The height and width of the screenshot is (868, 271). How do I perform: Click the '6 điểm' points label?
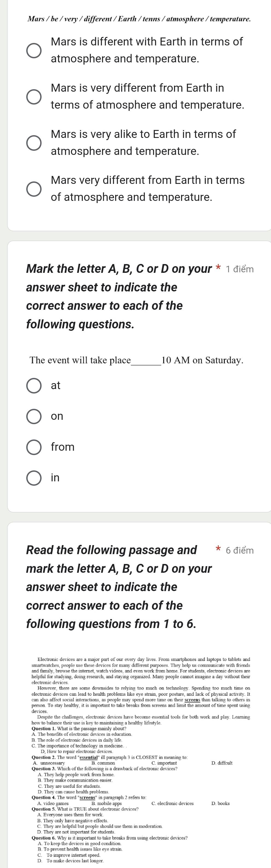(x=240, y=550)
